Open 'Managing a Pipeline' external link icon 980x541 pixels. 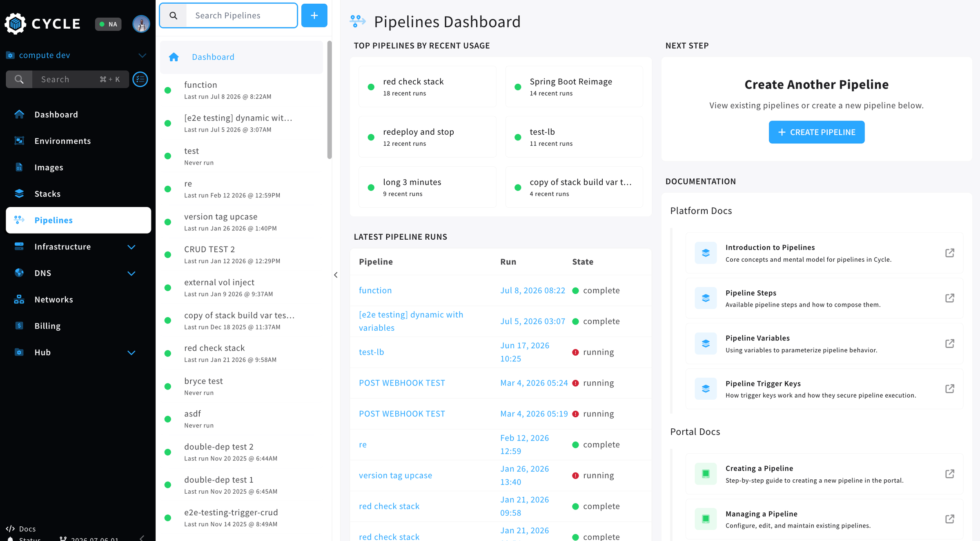tap(950, 519)
